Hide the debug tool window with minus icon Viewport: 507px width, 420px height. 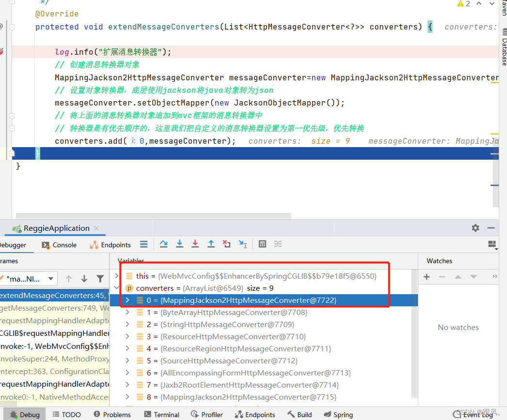tap(491, 228)
